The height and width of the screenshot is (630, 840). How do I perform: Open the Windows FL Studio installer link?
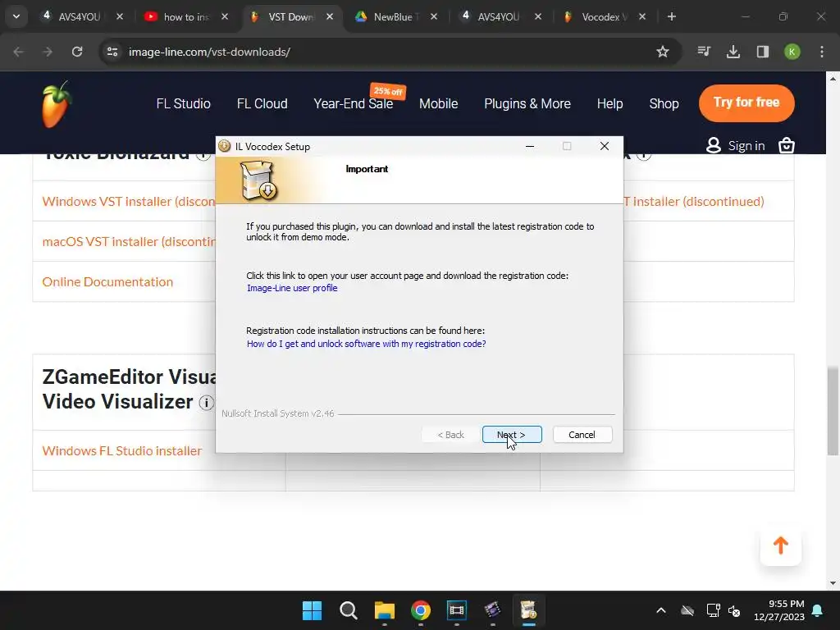point(122,450)
